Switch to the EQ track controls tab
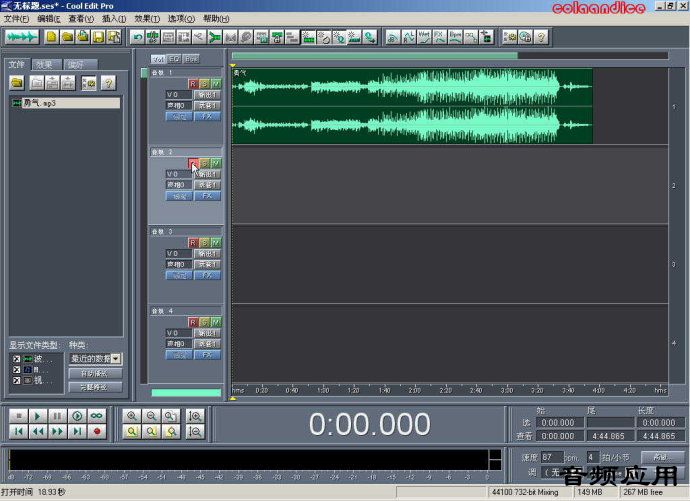 click(x=174, y=59)
